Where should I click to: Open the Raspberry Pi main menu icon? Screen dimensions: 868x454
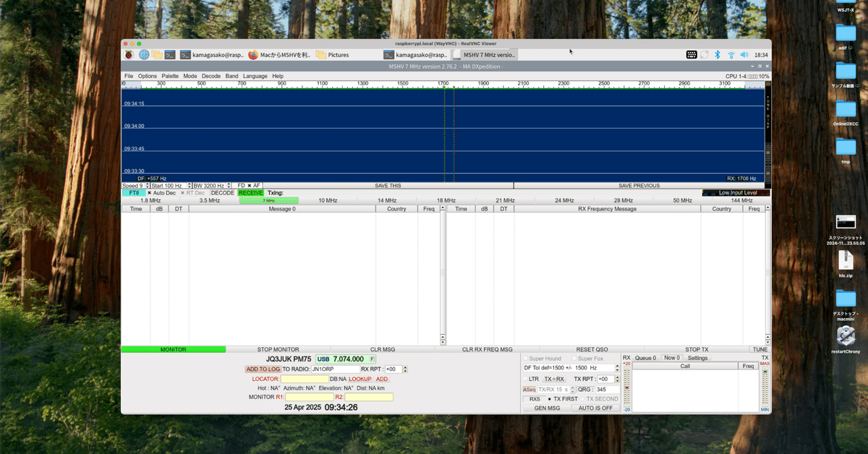pos(130,54)
